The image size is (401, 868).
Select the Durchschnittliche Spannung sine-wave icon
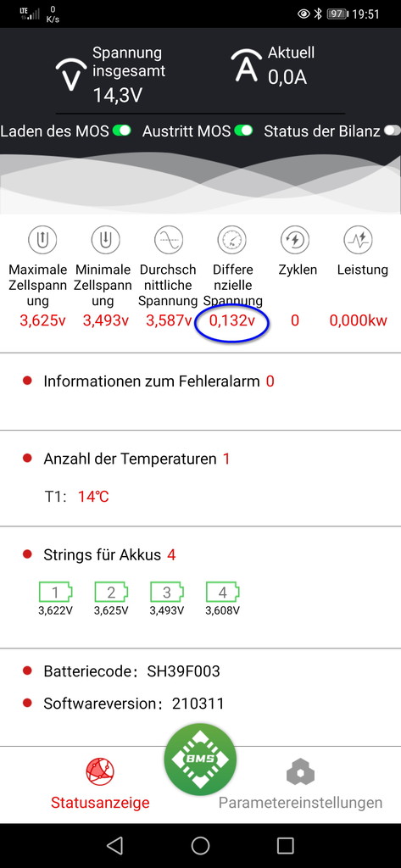[169, 239]
